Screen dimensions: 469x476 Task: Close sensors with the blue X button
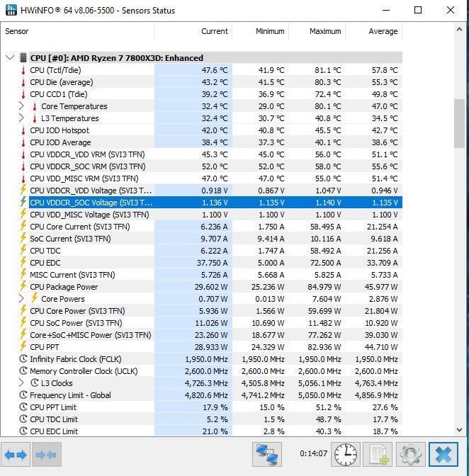tap(443, 455)
